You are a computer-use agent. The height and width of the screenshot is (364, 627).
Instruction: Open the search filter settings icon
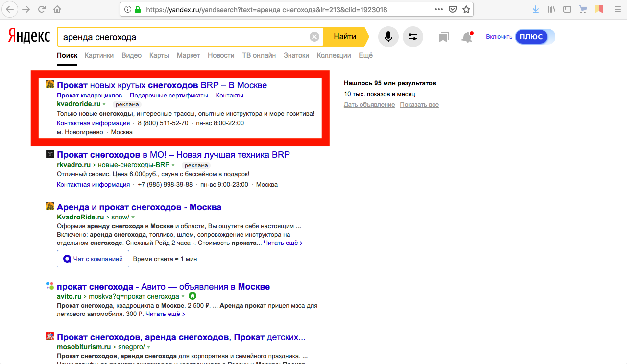[413, 37]
